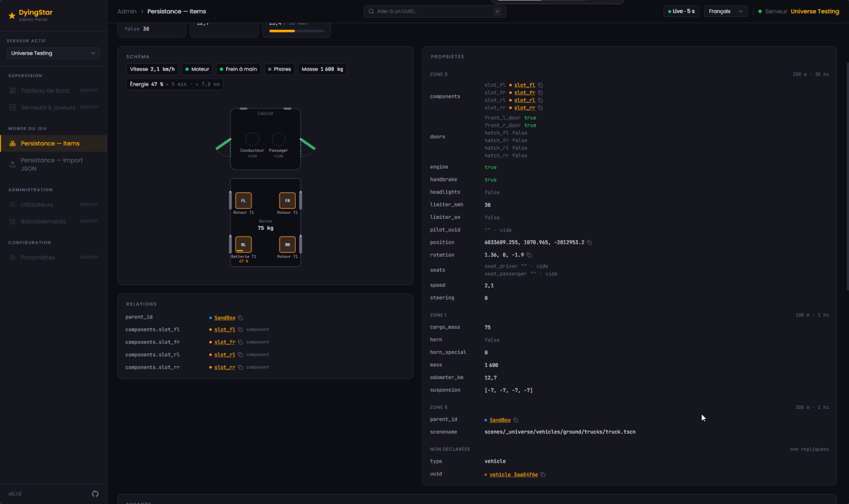Viewport: 849px width, 504px height.
Task: Open Utilisateurs in the sidebar
Action: pyautogui.click(x=54, y=204)
